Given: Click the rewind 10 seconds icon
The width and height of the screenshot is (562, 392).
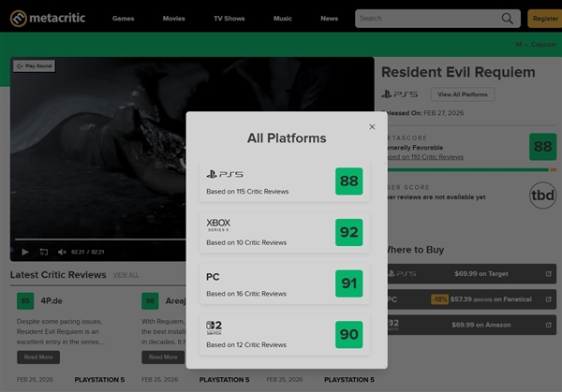Looking at the screenshot, I should [x=44, y=252].
